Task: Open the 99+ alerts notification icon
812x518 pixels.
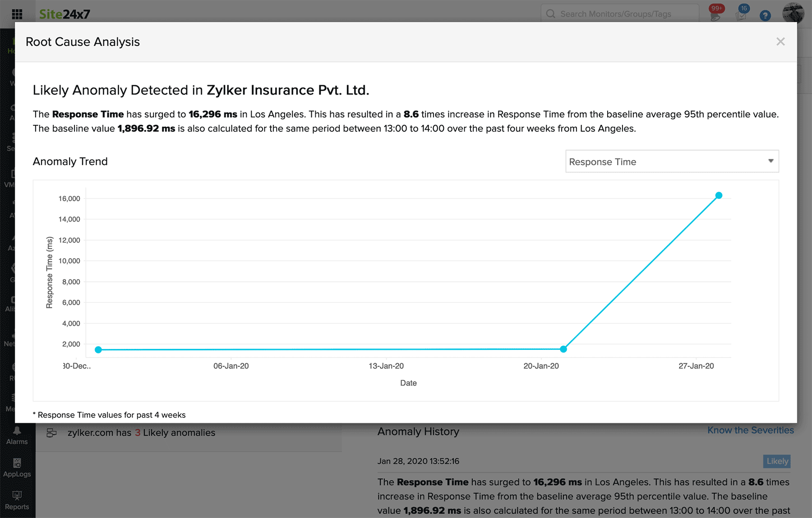Action: point(715,13)
